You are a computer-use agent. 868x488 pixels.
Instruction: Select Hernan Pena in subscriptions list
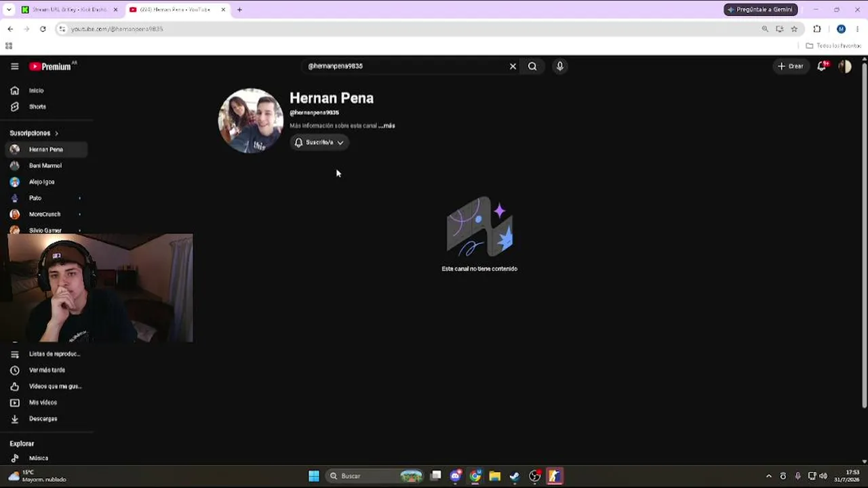coord(46,149)
